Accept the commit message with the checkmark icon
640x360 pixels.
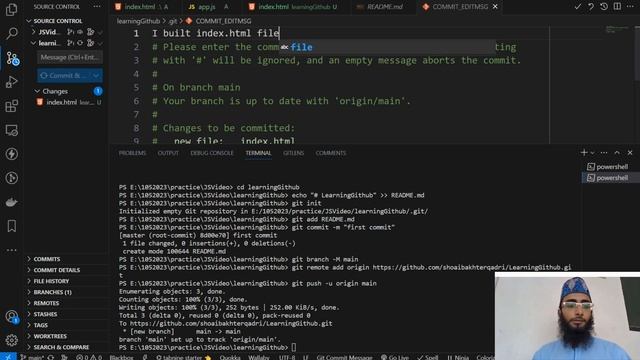[x=578, y=7]
